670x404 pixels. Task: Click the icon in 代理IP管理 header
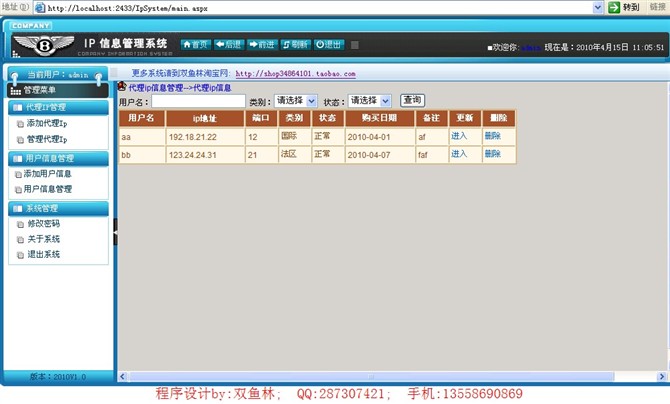[x=18, y=108]
